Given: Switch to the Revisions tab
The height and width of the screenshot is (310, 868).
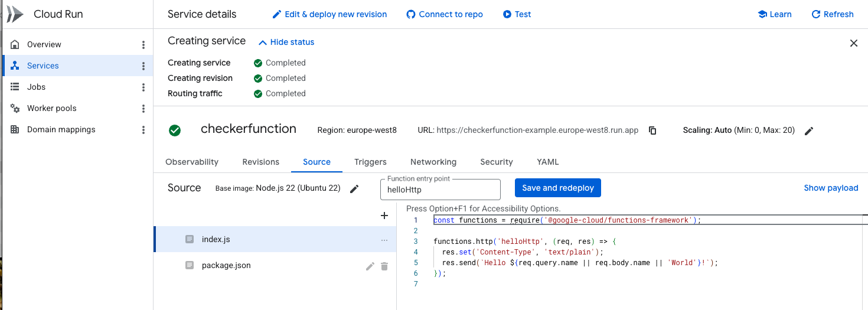Looking at the screenshot, I should 260,162.
